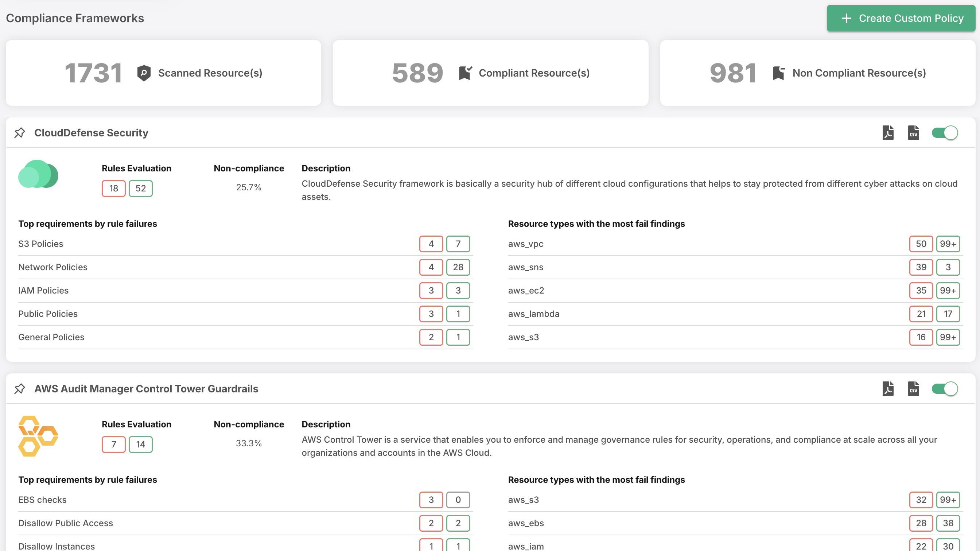
Task: Pin the CloudDefense Security framework
Action: (x=19, y=133)
